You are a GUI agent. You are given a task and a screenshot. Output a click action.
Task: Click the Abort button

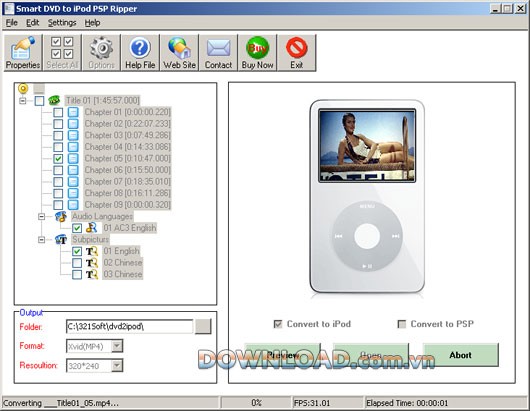460,355
